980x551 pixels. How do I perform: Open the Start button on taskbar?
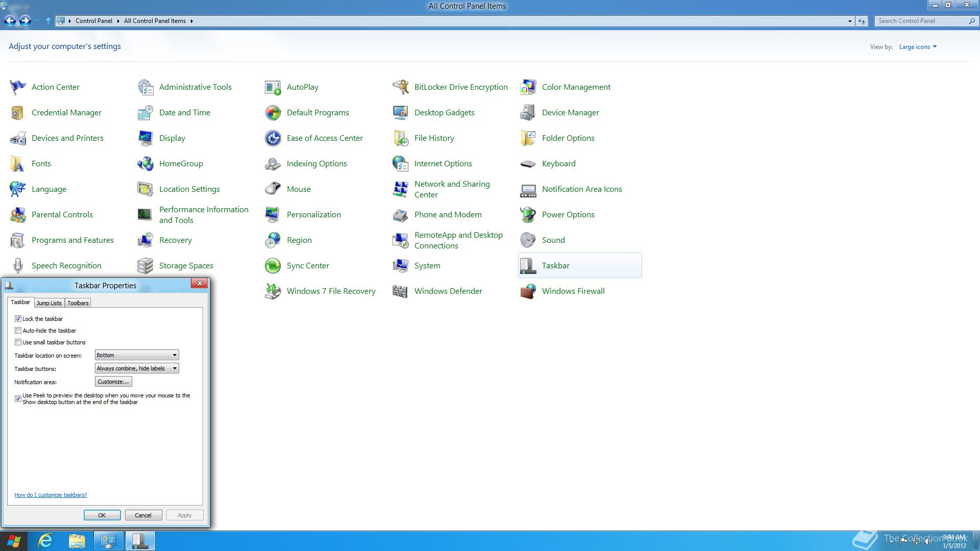tap(14, 541)
